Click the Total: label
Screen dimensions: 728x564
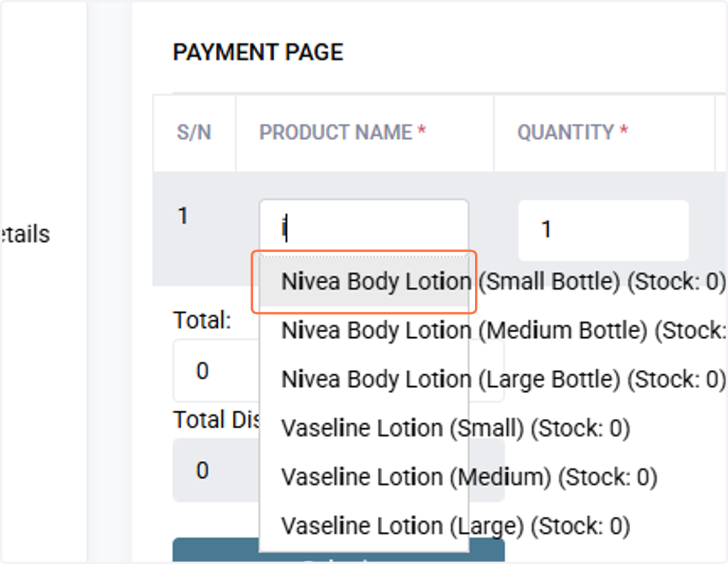pyautogui.click(x=202, y=320)
